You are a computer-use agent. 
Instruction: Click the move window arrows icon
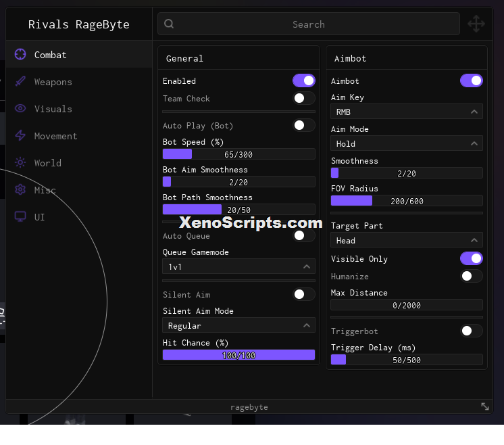click(x=476, y=24)
